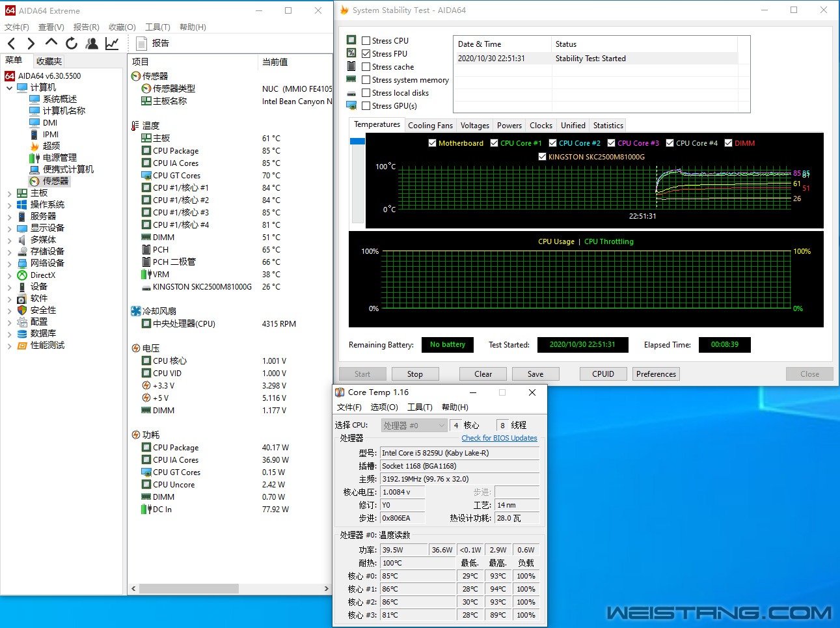Click the Stress system memory RAM icon

351,79
